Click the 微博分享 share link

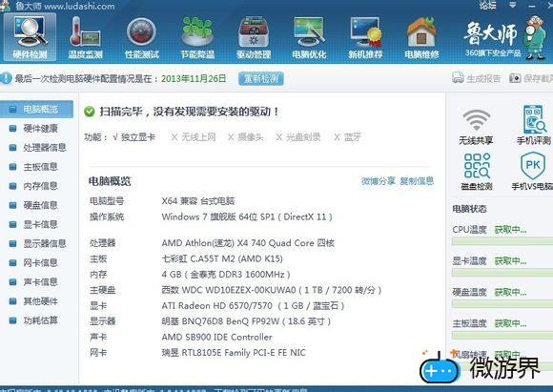pyautogui.click(x=379, y=181)
